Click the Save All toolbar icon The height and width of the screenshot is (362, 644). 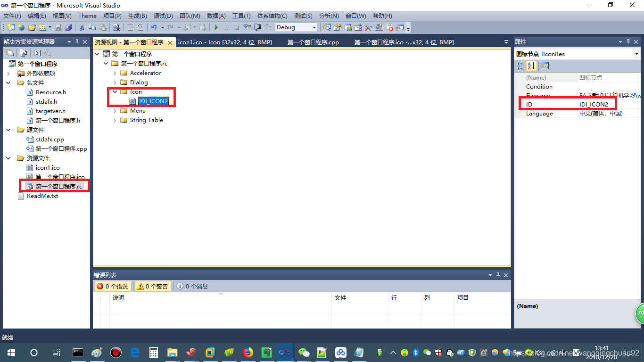(68, 27)
